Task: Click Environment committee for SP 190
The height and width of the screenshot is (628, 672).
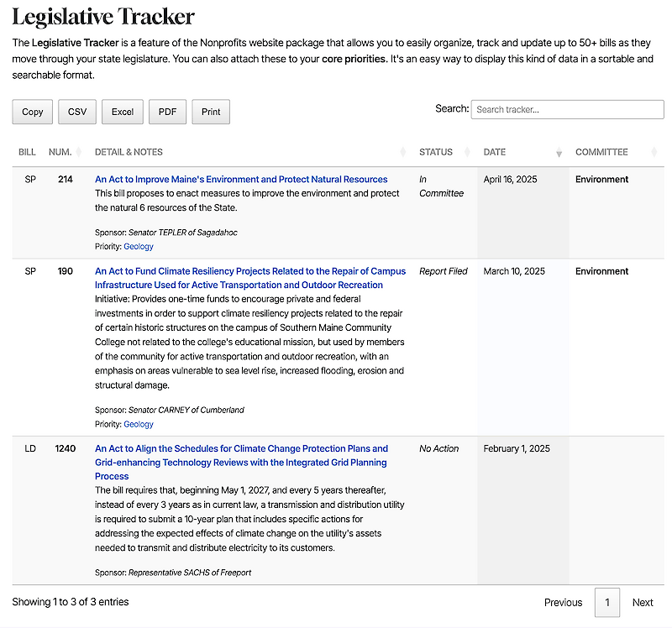Action: click(601, 271)
